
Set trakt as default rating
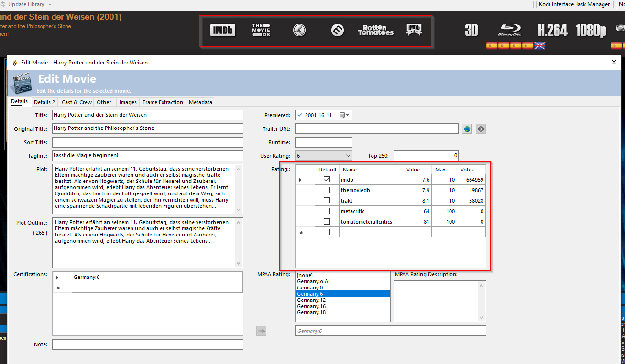[327, 201]
